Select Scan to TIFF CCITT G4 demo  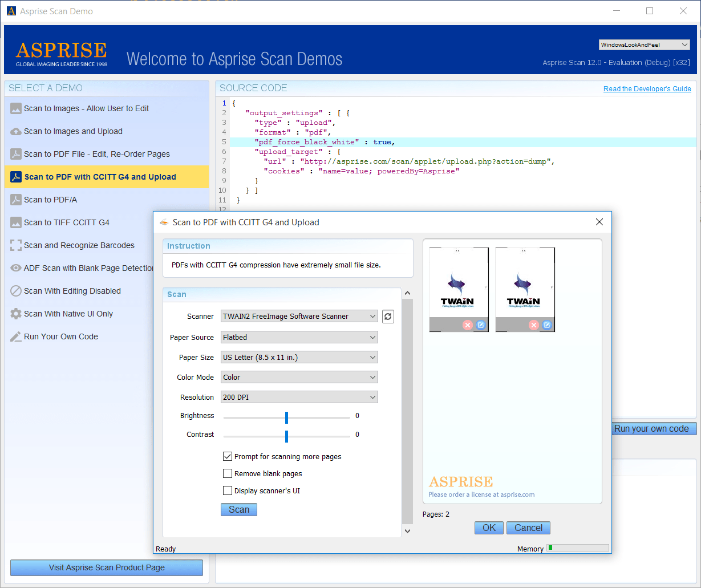click(x=107, y=222)
